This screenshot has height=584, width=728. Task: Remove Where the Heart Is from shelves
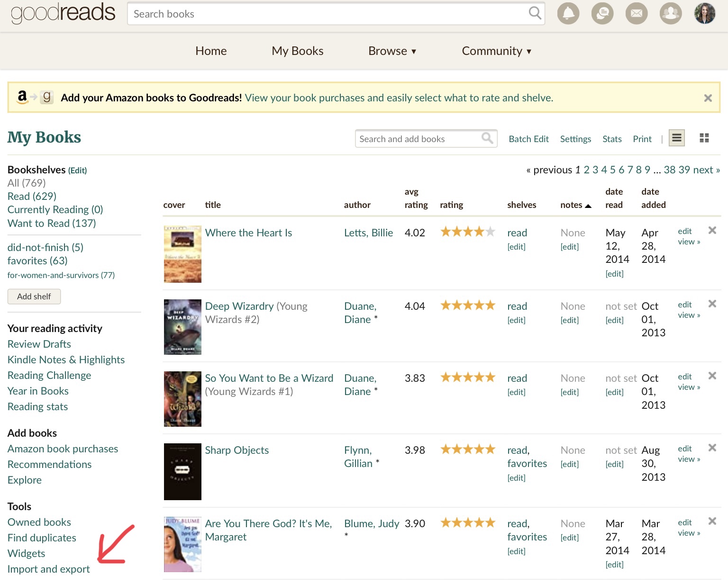click(712, 230)
